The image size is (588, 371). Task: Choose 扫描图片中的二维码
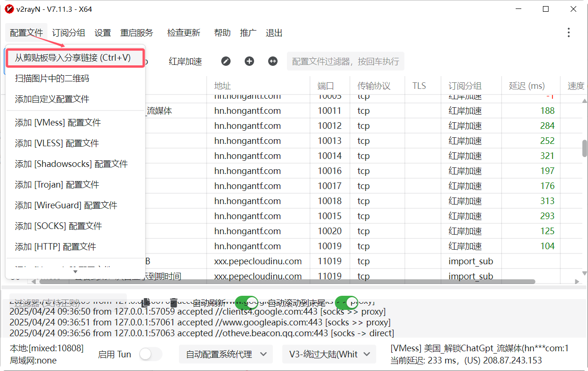75,79
